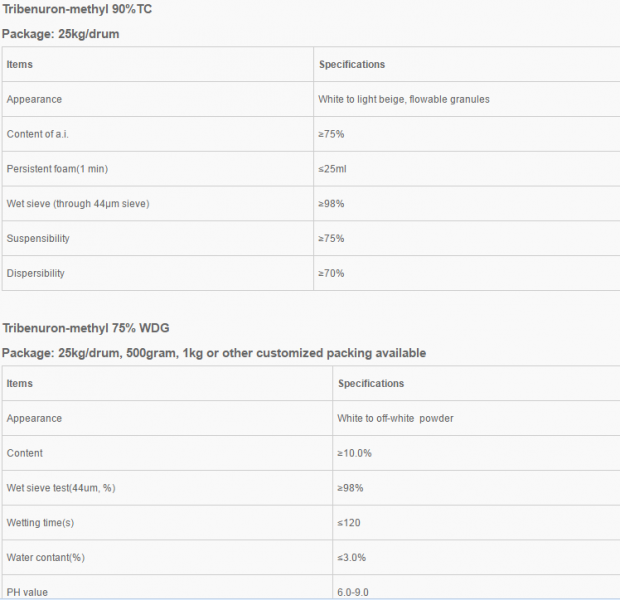Select the Appearance row in first table
Image resolution: width=620 pixels, height=600 pixels.
pyautogui.click(x=311, y=99)
